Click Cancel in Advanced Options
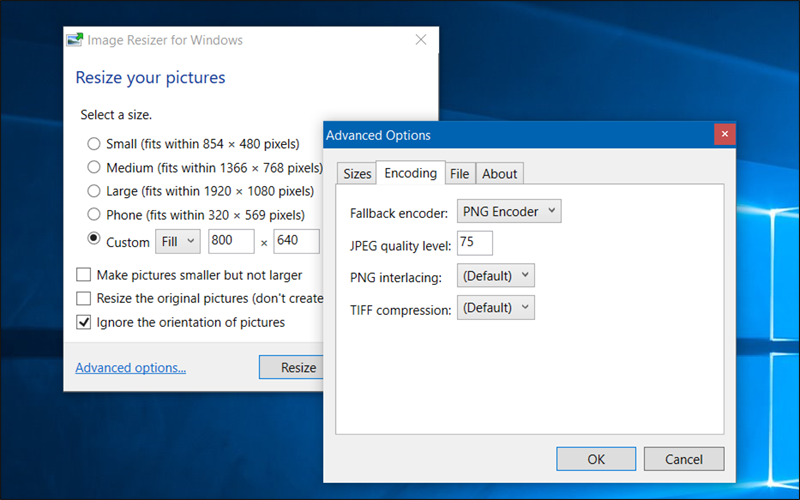Image resolution: width=800 pixels, height=500 pixels. pyautogui.click(x=684, y=459)
